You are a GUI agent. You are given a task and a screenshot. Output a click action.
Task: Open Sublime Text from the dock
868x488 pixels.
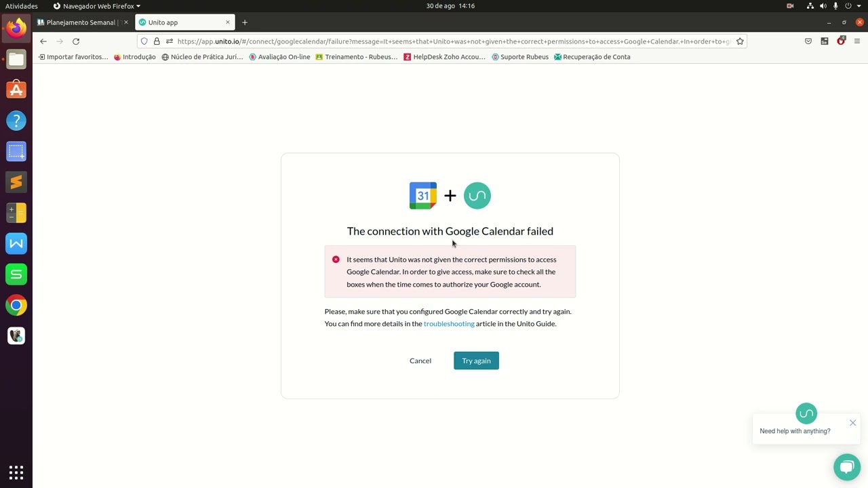click(x=16, y=182)
